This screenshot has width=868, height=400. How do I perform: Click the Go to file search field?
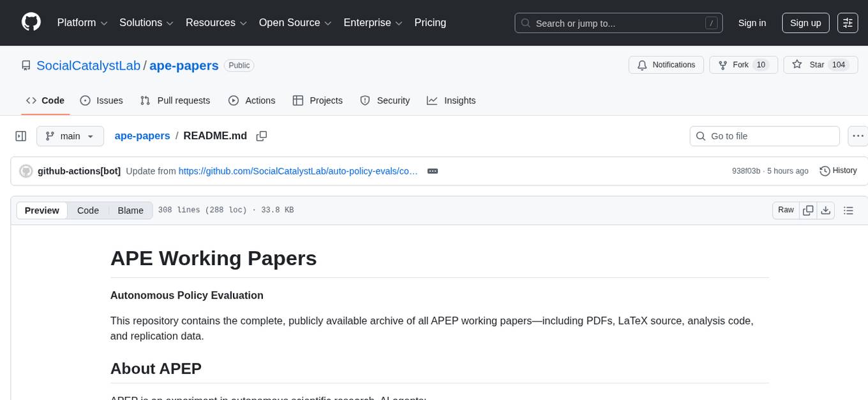point(764,136)
